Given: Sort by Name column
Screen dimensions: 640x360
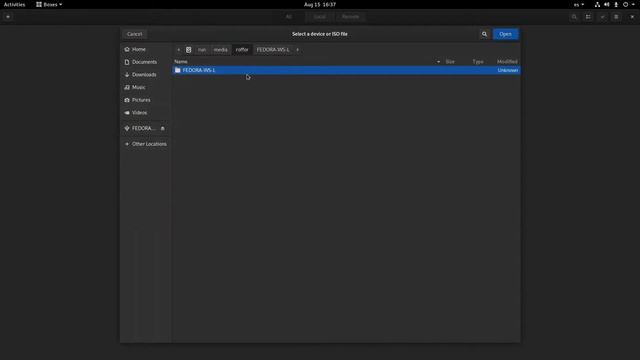Looking at the screenshot, I should 181,62.
